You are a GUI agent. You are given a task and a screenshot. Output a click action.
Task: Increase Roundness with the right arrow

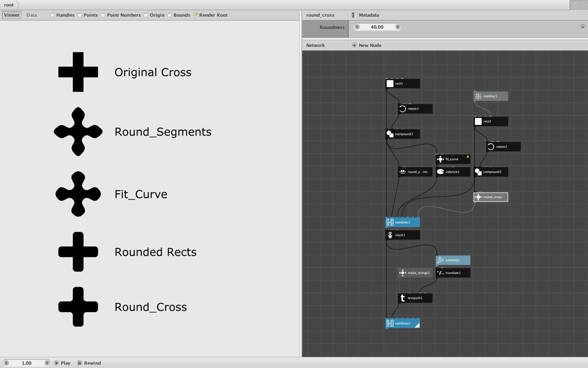tap(397, 27)
